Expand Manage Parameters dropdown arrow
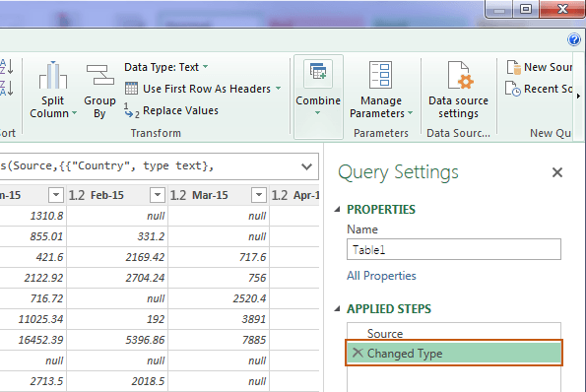Image resolution: width=586 pixels, height=392 pixels. tap(410, 113)
